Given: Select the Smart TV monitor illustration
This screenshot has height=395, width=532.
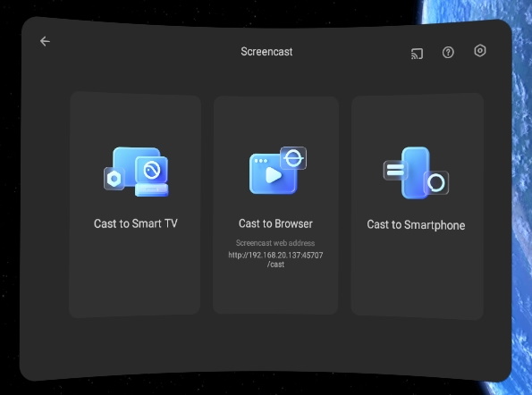Looking at the screenshot, I should pyautogui.click(x=137, y=172).
